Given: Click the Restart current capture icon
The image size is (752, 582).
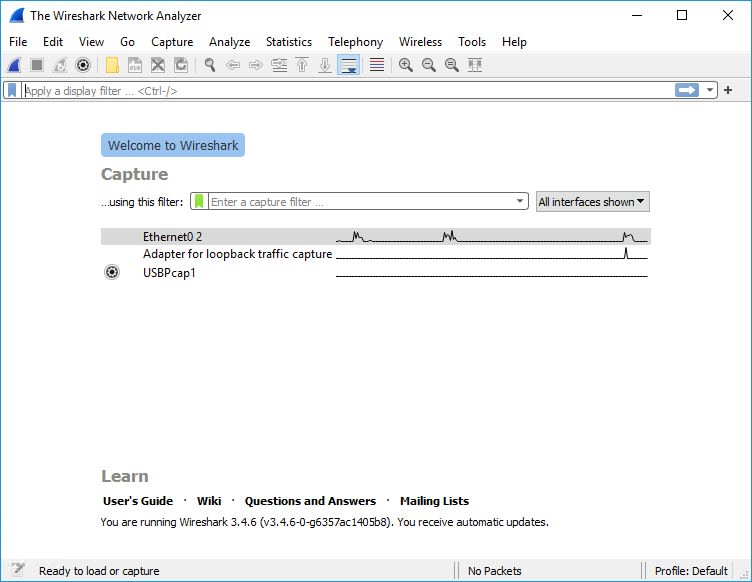Looking at the screenshot, I should (x=60, y=65).
